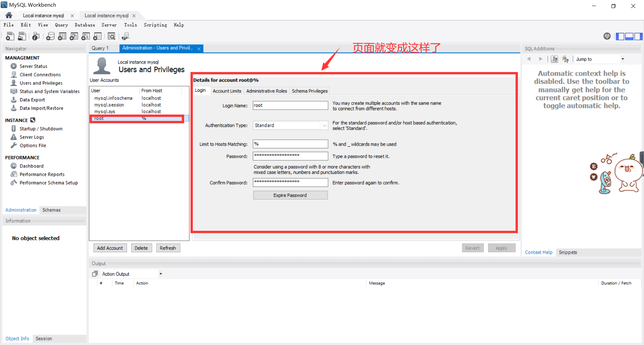The image size is (644, 345).
Task: Toggle automatic context help icon
Action: [x=566, y=59]
